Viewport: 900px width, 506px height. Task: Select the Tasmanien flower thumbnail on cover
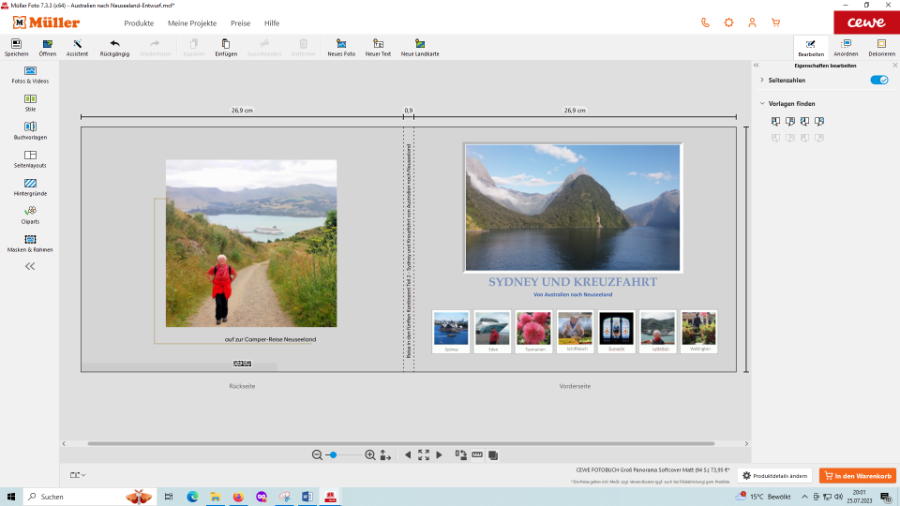point(533,329)
